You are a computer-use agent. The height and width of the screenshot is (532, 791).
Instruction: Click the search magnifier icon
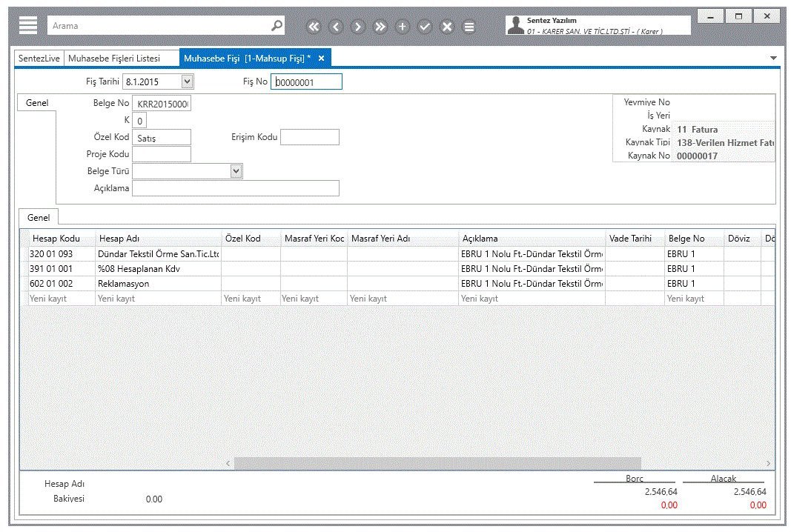point(277,25)
